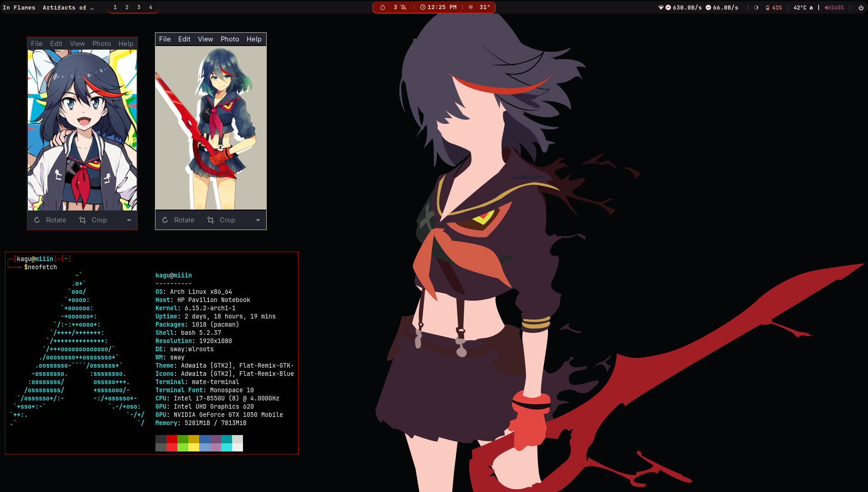Click the download speed arrow icon
The image size is (868, 492).
point(708,7)
